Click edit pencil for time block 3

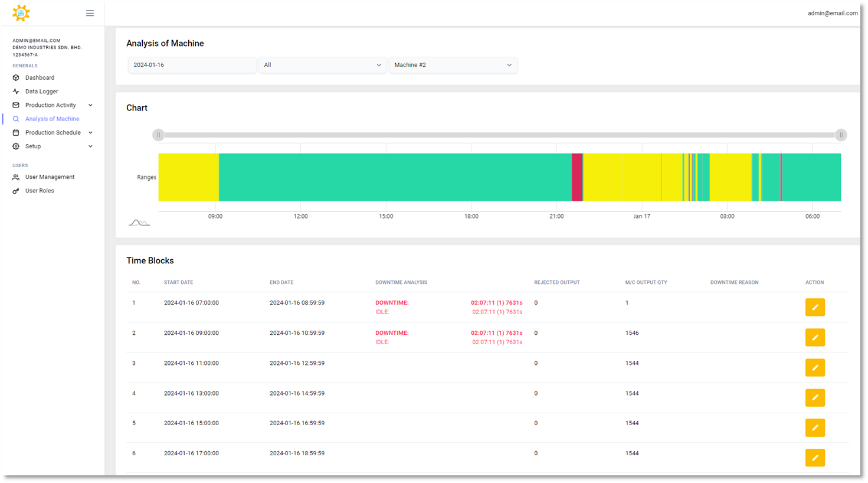tap(815, 368)
